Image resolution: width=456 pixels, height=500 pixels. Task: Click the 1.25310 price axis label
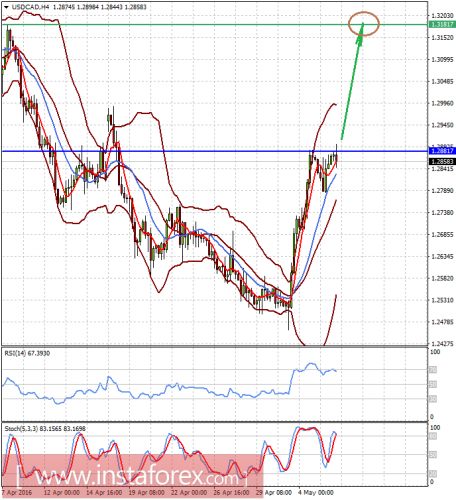443,300
